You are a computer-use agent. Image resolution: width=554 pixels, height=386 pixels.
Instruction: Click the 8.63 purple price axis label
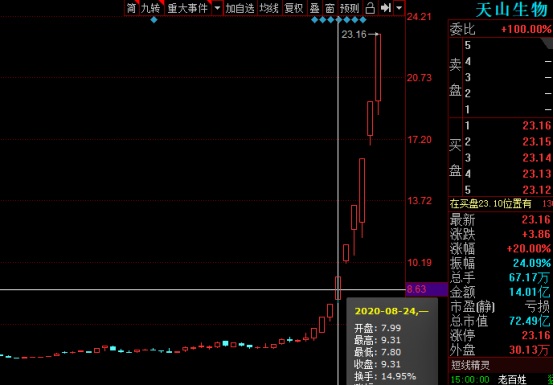[x=427, y=289]
